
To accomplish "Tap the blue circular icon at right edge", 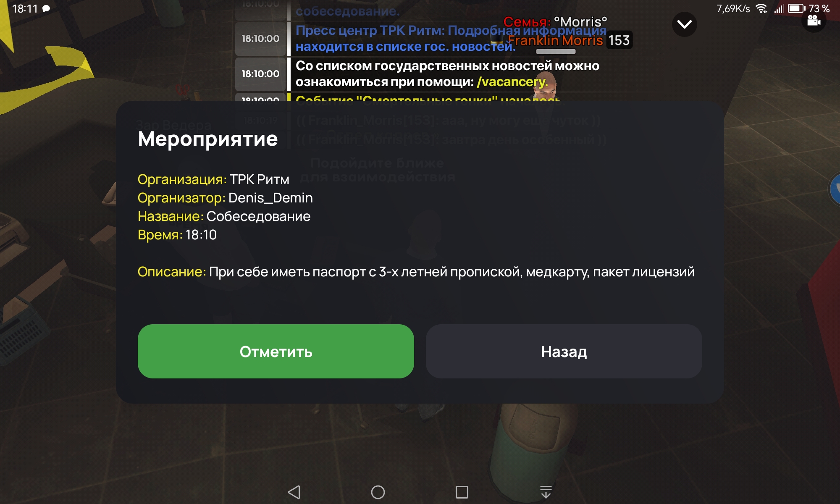I will point(835,189).
